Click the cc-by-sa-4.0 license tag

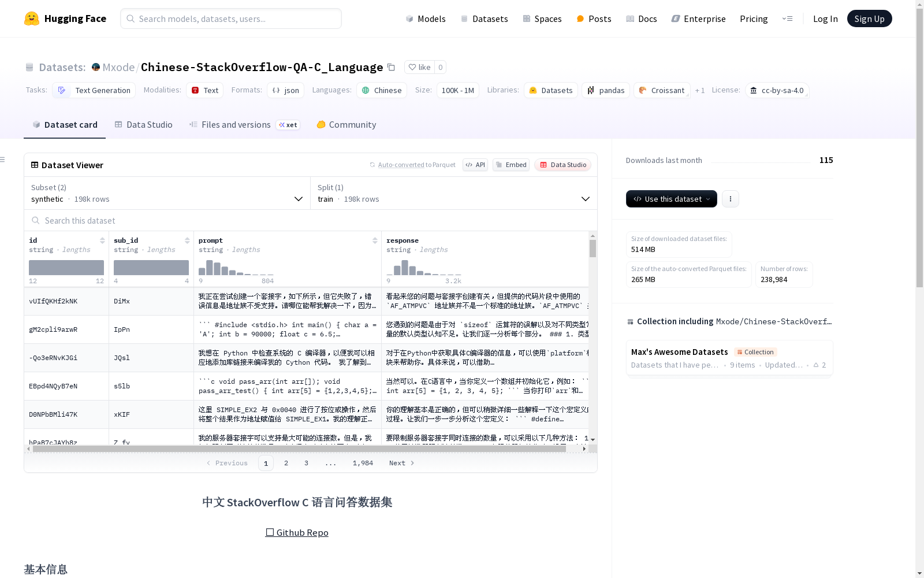[777, 90]
